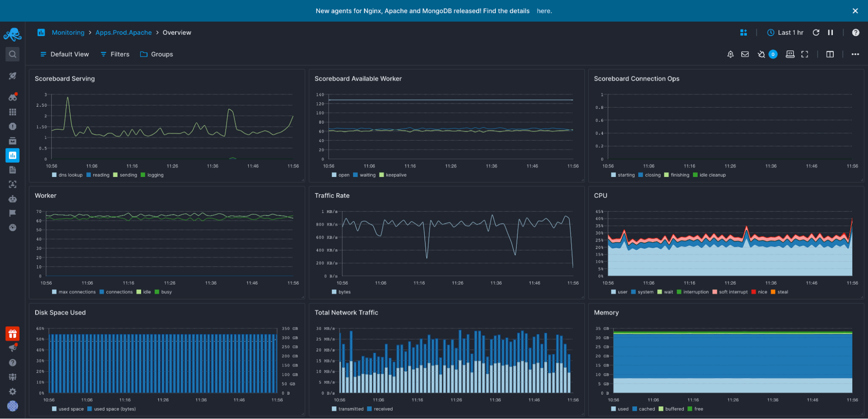The height and width of the screenshot is (419, 868).
Task: Toggle the buffered memory series
Action: (671, 409)
